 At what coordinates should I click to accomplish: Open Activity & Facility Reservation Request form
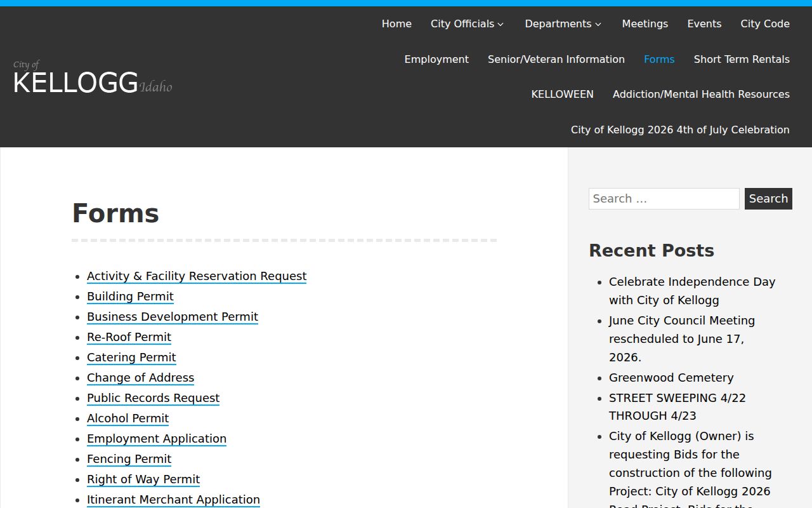pyautogui.click(x=197, y=276)
